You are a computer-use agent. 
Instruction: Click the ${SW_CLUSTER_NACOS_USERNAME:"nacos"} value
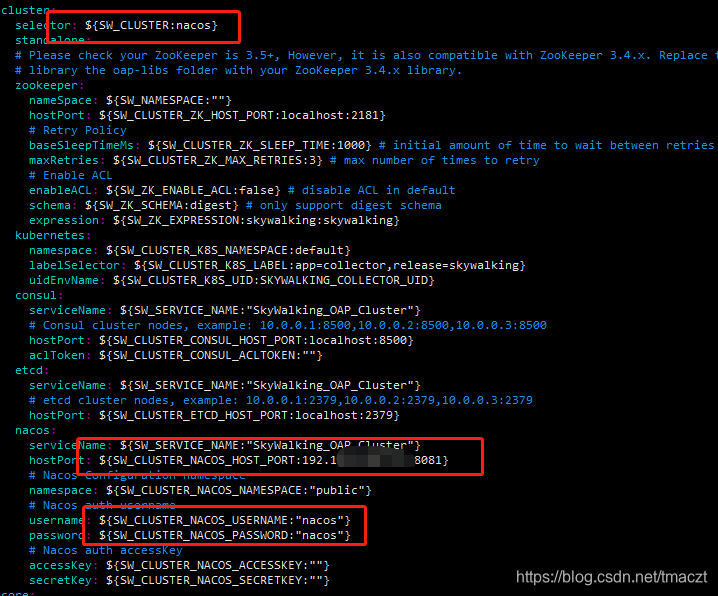[x=225, y=520]
